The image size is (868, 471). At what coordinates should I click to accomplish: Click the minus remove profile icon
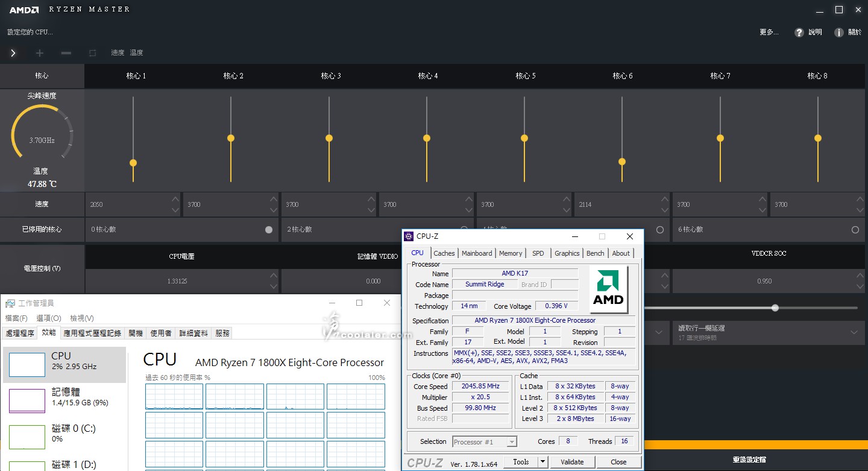tap(66, 53)
